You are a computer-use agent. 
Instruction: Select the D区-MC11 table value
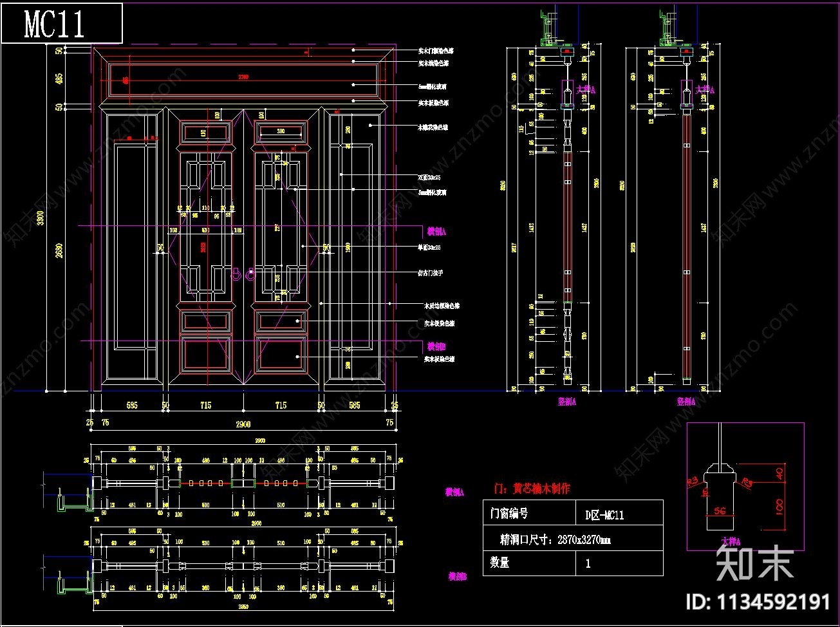[604, 515]
